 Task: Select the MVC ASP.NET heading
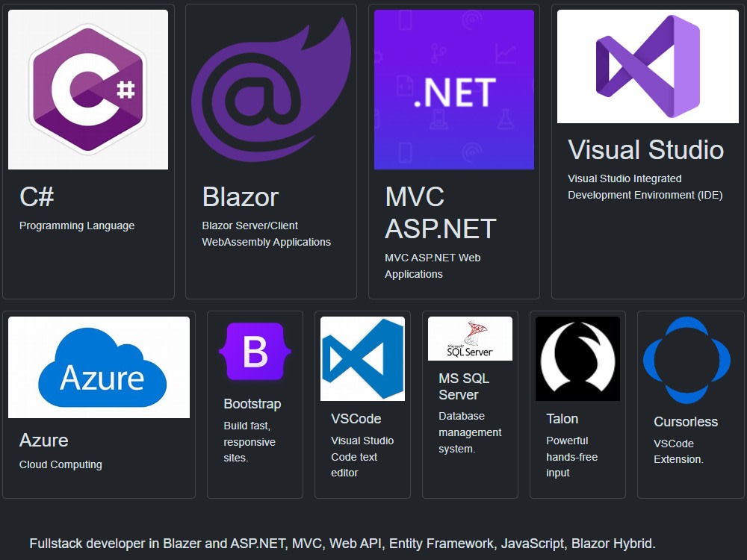441,212
